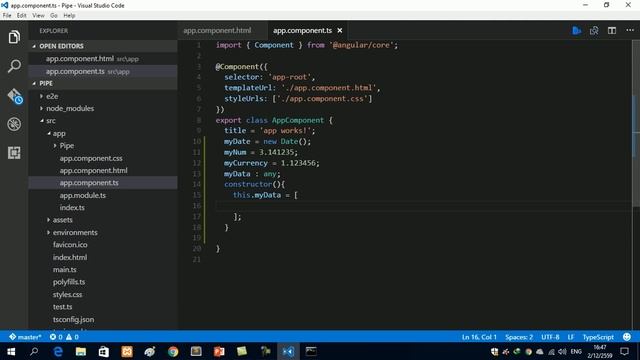
Task: Open the Source Control (git) view
Action: click(x=15, y=96)
